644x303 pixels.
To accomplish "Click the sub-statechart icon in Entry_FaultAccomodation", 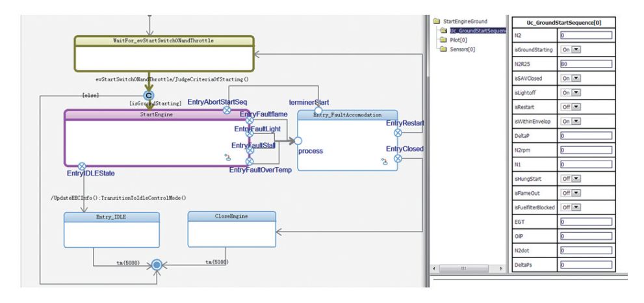I will tap(384, 161).
